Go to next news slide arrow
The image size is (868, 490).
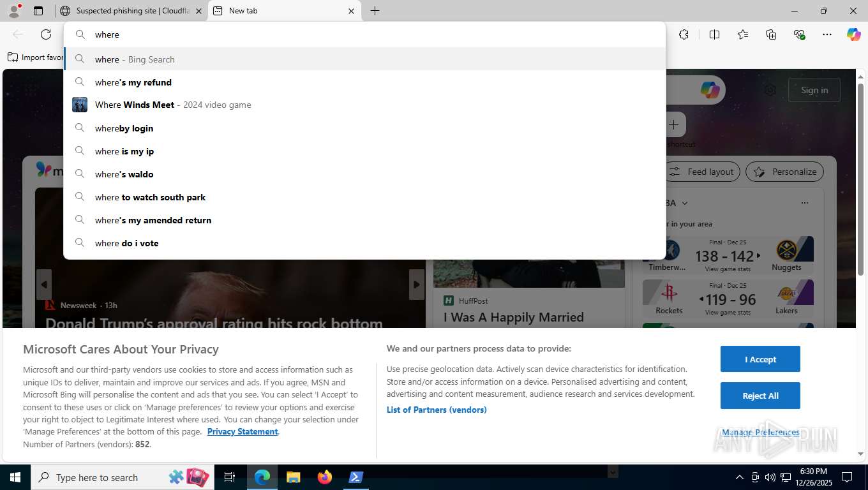(416, 284)
